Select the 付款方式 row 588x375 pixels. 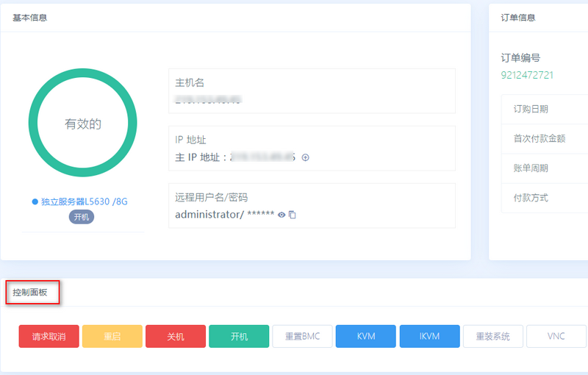[545, 198]
